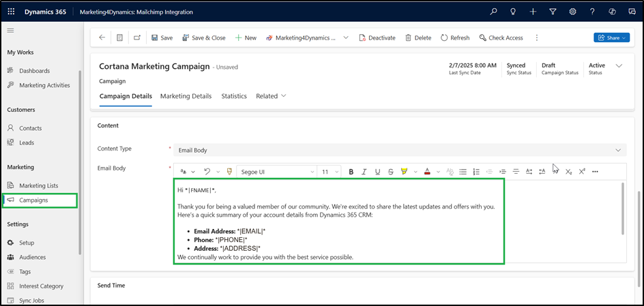Click the undo icon in editor
The height and width of the screenshot is (306, 644).
207,172
